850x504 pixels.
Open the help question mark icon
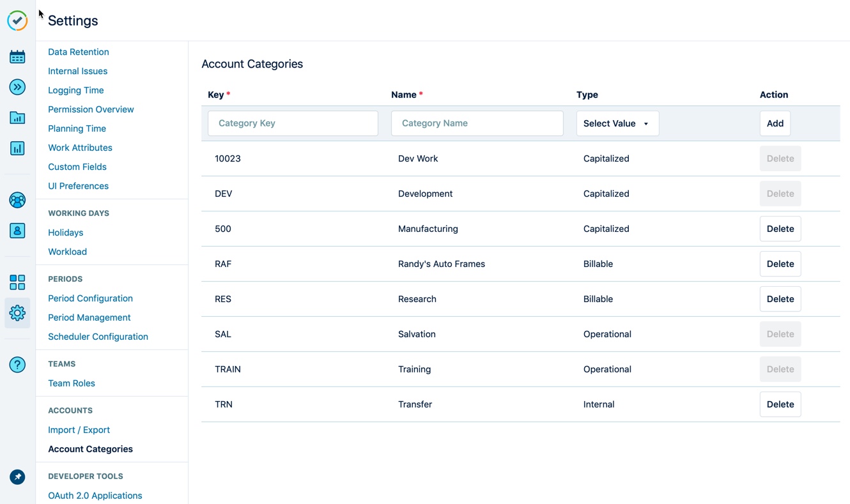(17, 365)
